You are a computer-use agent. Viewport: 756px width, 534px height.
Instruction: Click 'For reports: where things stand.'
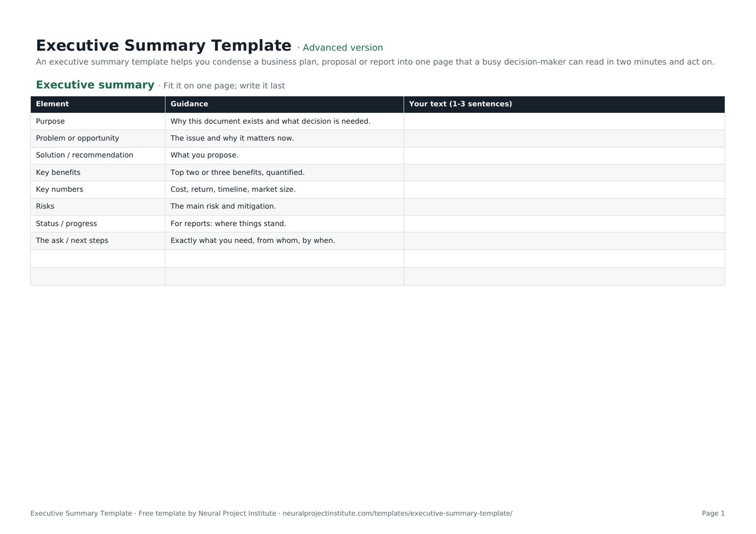(x=228, y=224)
